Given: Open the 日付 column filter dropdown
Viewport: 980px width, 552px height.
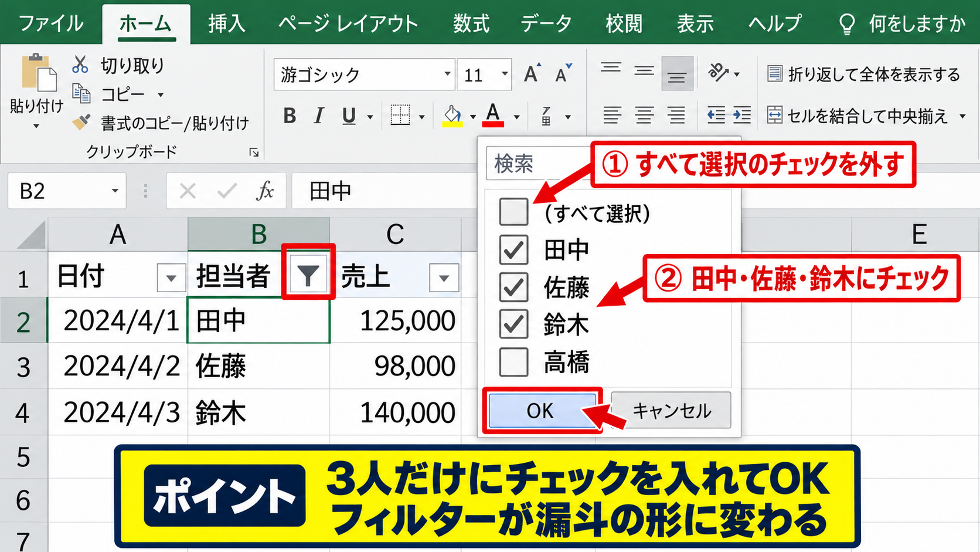Looking at the screenshot, I should 171,277.
